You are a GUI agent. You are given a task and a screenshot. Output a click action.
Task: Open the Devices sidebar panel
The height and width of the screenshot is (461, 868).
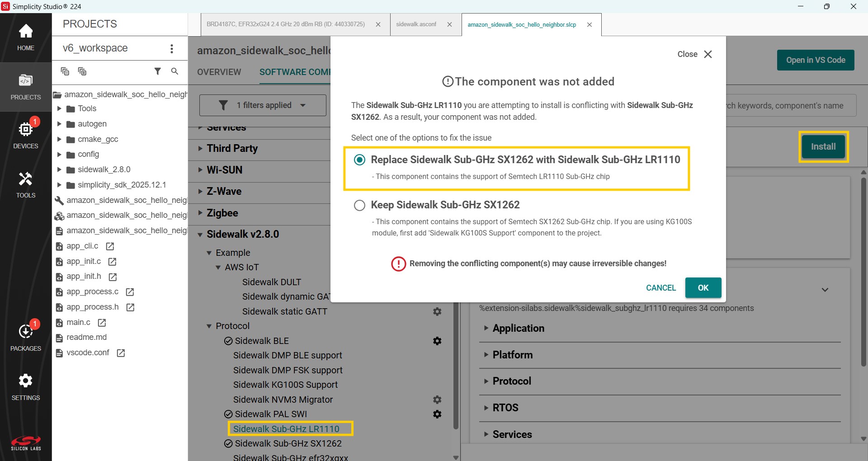[26, 133]
